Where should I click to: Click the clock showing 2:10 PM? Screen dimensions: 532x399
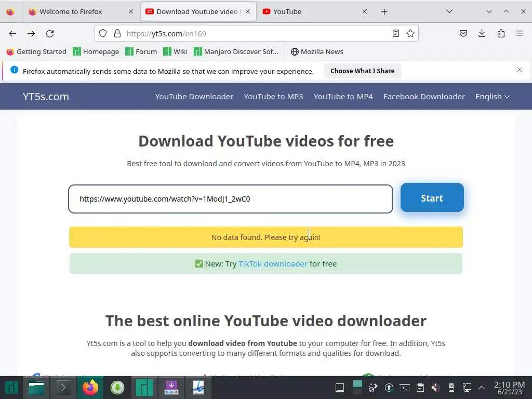[510, 388]
